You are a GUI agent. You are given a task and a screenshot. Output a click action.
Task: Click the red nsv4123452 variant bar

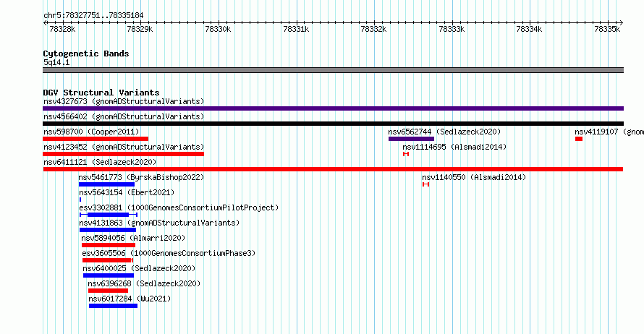click(x=123, y=154)
